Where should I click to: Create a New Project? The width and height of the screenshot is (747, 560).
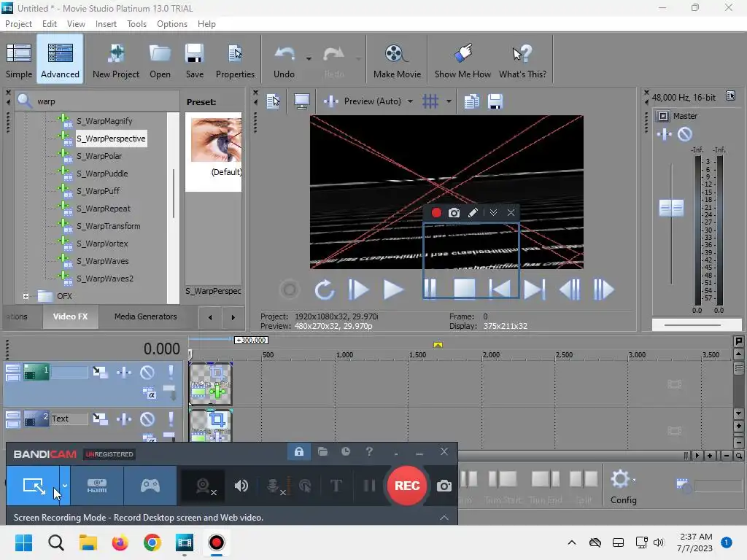pos(116,60)
